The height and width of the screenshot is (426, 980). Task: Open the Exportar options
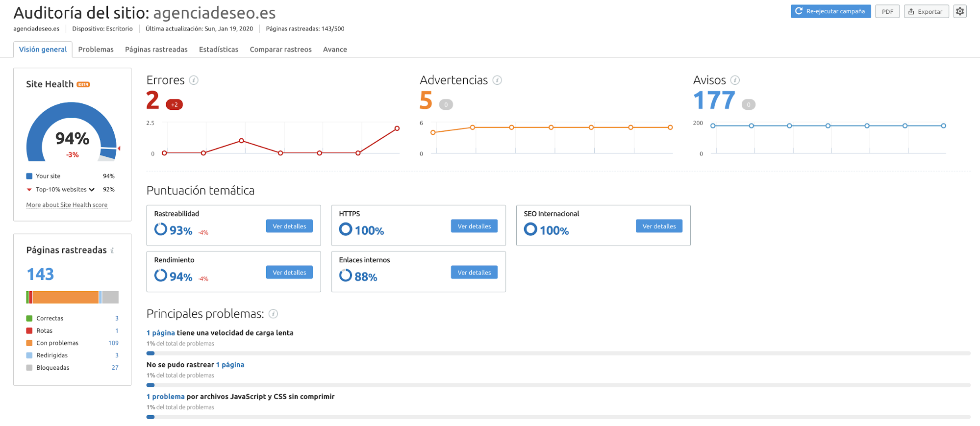point(926,11)
